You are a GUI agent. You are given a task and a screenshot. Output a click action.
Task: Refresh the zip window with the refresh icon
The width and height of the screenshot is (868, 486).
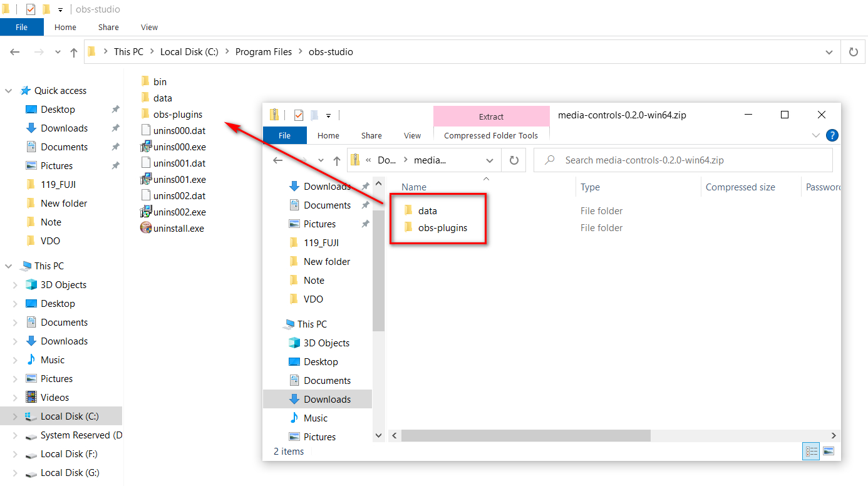point(514,160)
